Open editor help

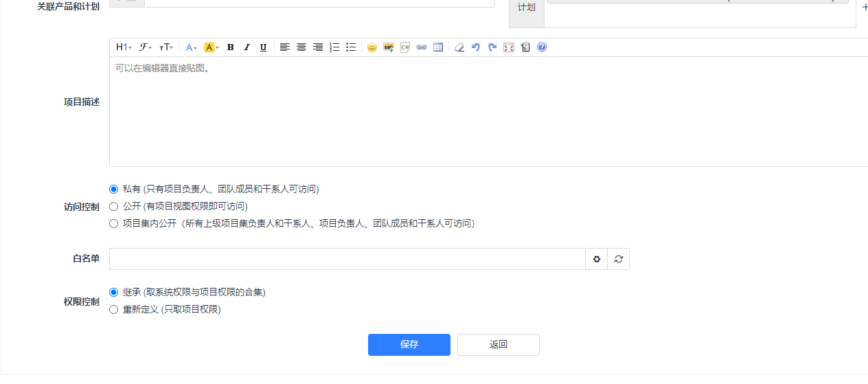pos(542,47)
